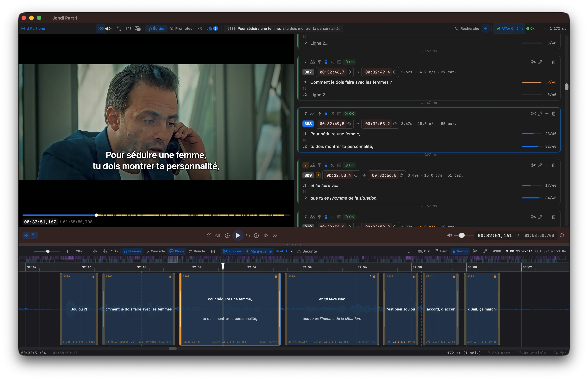588x380 pixels.
Task: Delete subtitle 308 with trash icon
Action: pyautogui.click(x=553, y=114)
